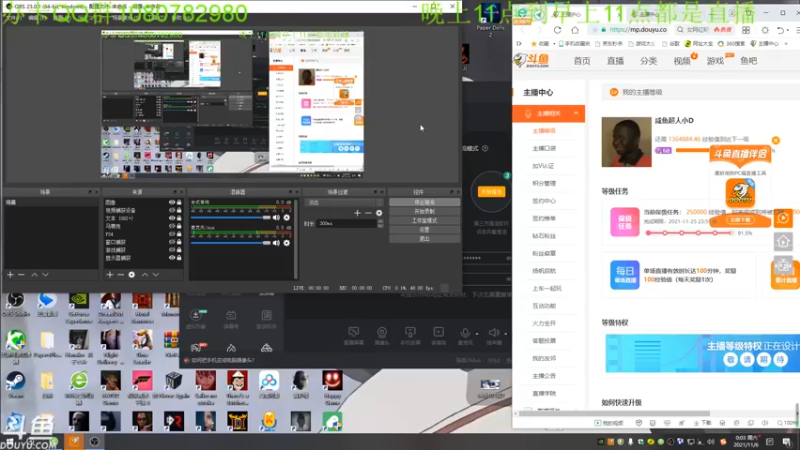Click browser horizontal scrollbar at page bottom
Image resolution: width=800 pixels, height=450 pixels.
[x=613, y=413]
